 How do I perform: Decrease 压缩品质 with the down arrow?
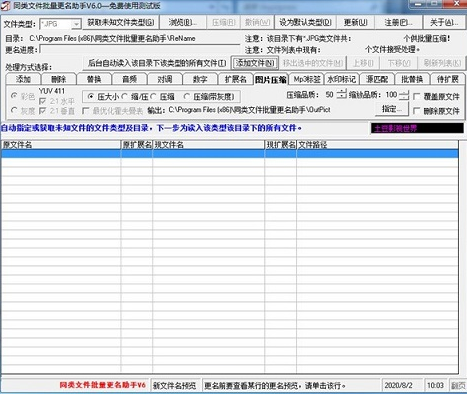(341, 97)
